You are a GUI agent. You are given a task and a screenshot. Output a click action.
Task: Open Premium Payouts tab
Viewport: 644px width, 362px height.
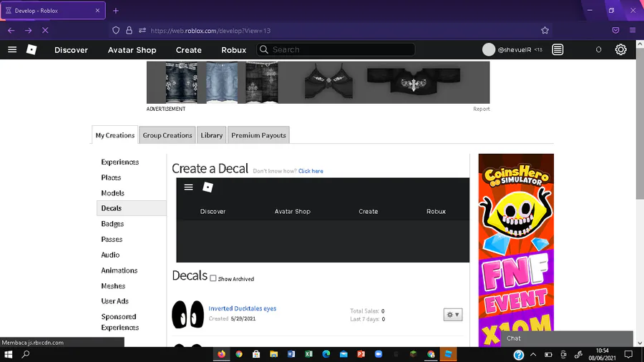(258, 135)
